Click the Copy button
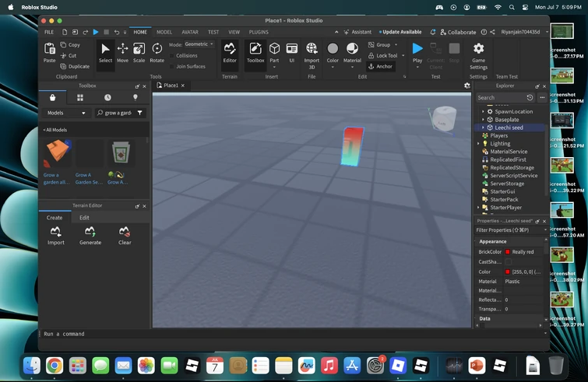 [x=70, y=44]
